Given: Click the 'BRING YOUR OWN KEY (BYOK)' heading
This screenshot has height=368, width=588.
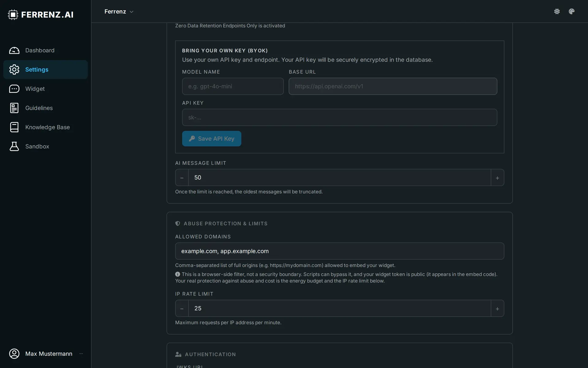Looking at the screenshot, I should coord(225,51).
